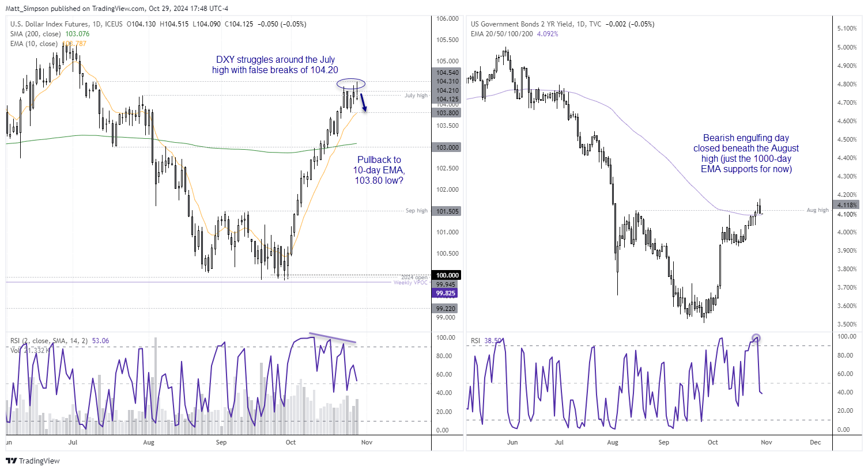Click the 'July high' line label
The width and height of the screenshot is (868, 471).
(416, 96)
